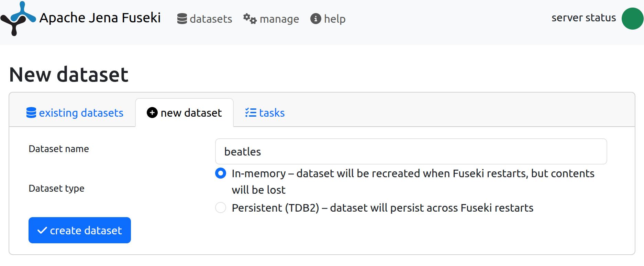This screenshot has width=644, height=266.
Task: Click the Apache Jena Fuseki title text
Action: point(100,18)
